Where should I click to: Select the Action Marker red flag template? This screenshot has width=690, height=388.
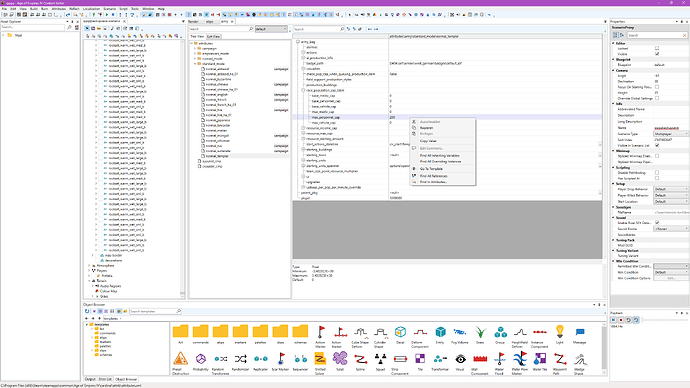pos(321,332)
